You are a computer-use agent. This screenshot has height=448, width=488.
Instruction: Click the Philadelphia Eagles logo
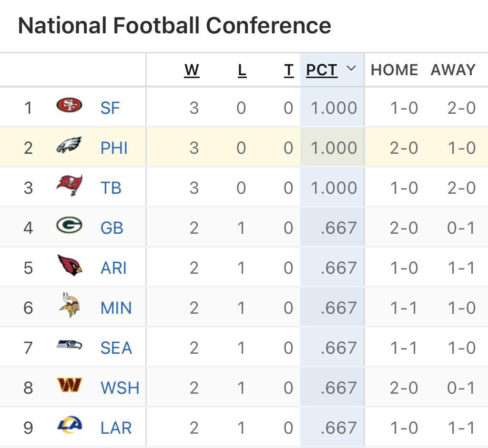point(69,145)
